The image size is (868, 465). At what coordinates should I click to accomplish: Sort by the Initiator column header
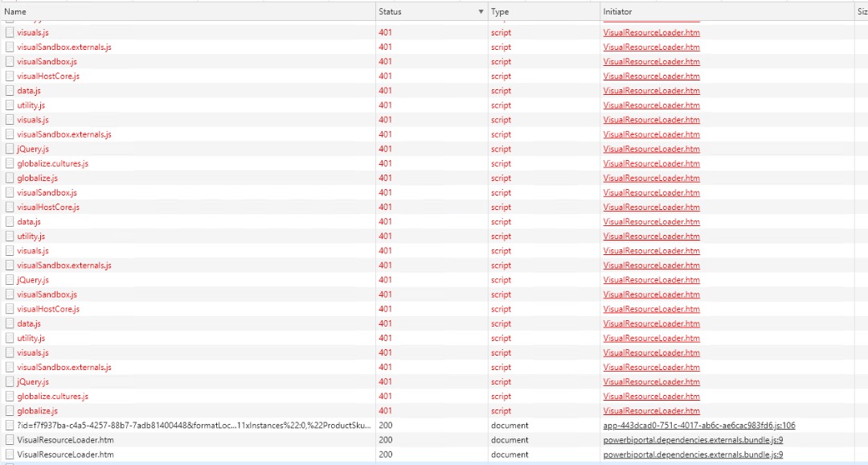(727, 11)
